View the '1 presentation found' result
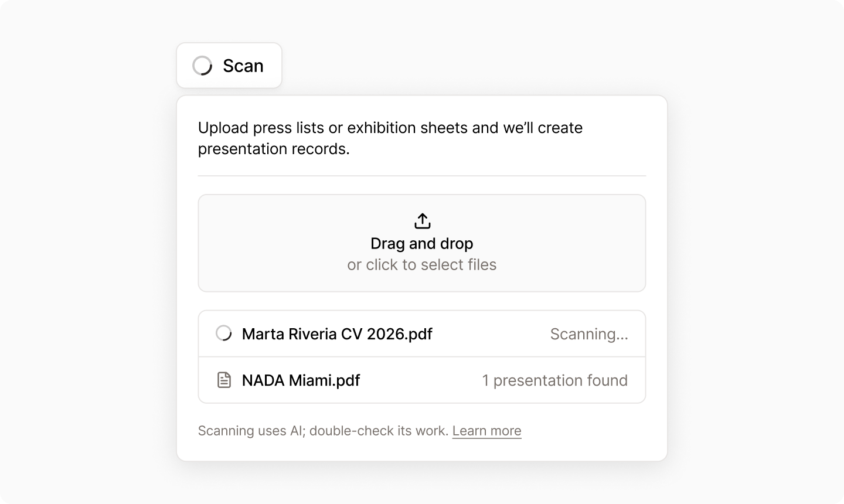 click(554, 380)
